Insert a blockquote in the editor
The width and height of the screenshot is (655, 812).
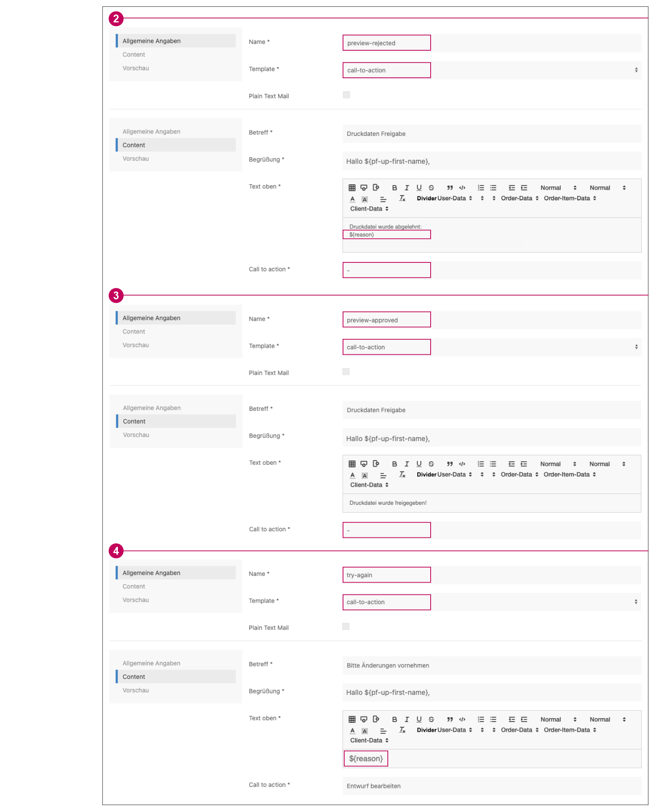pyautogui.click(x=449, y=187)
